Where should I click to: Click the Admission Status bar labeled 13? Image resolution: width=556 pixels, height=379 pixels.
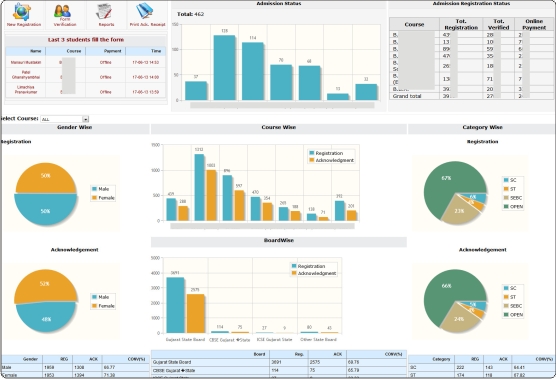pyautogui.click(x=338, y=97)
